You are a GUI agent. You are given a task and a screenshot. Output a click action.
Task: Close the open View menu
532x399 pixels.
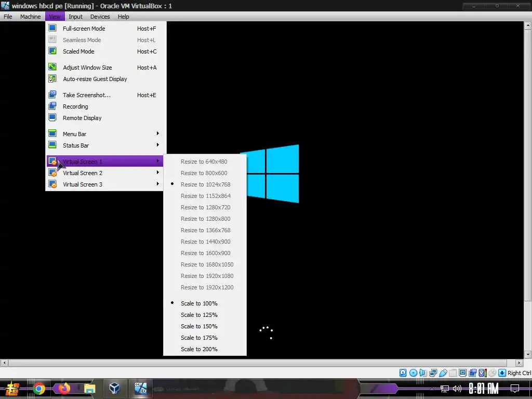[55, 17]
